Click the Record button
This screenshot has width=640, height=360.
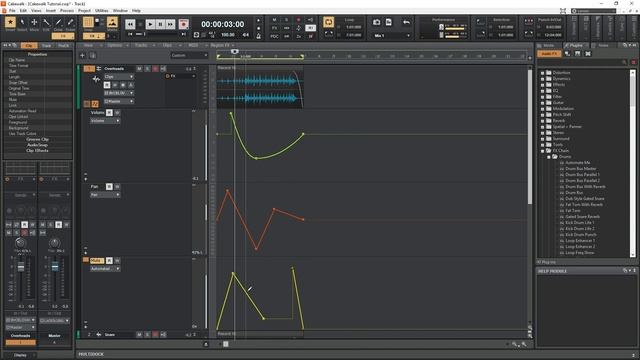click(184, 24)
